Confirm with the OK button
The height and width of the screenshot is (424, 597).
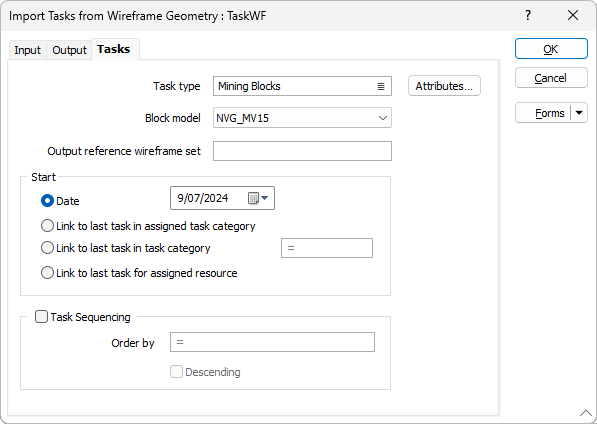coord(551,49)
